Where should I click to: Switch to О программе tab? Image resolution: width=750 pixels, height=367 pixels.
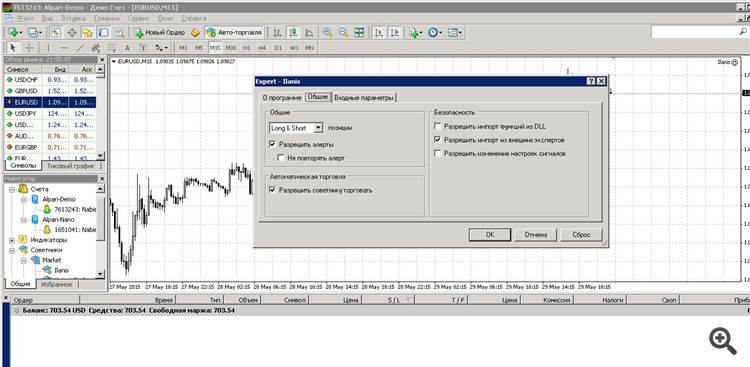click(x=282, y=98)
